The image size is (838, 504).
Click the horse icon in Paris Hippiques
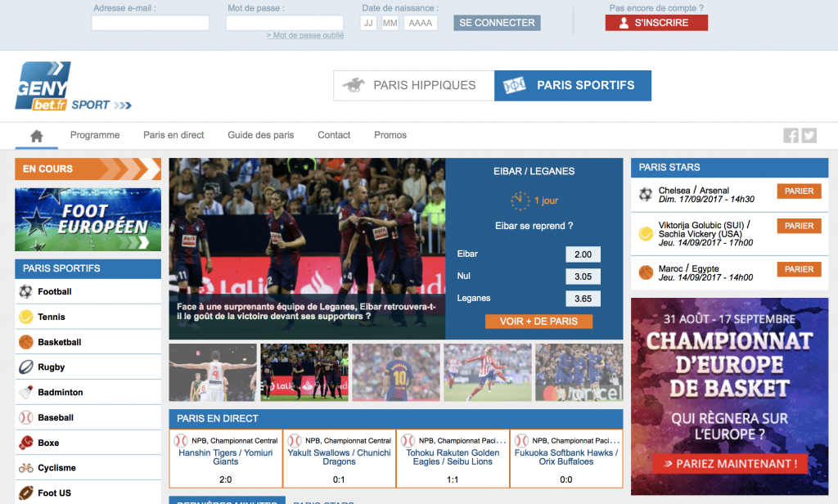click(x=354, y=85)
